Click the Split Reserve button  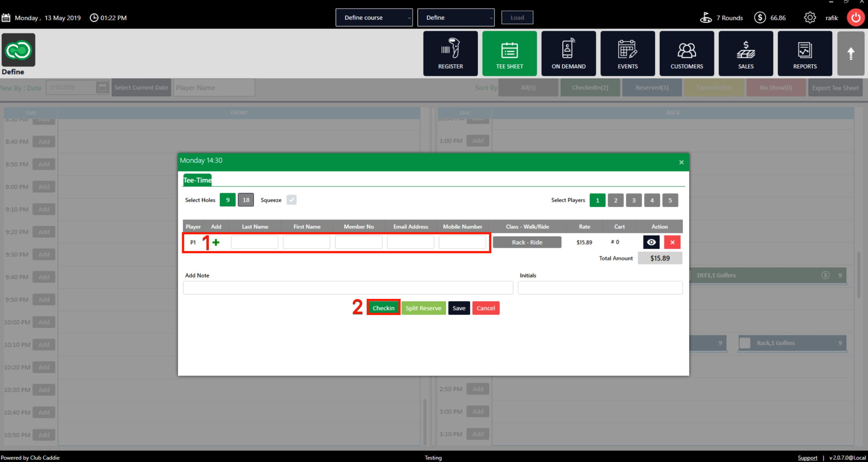[x=423, y=308]
